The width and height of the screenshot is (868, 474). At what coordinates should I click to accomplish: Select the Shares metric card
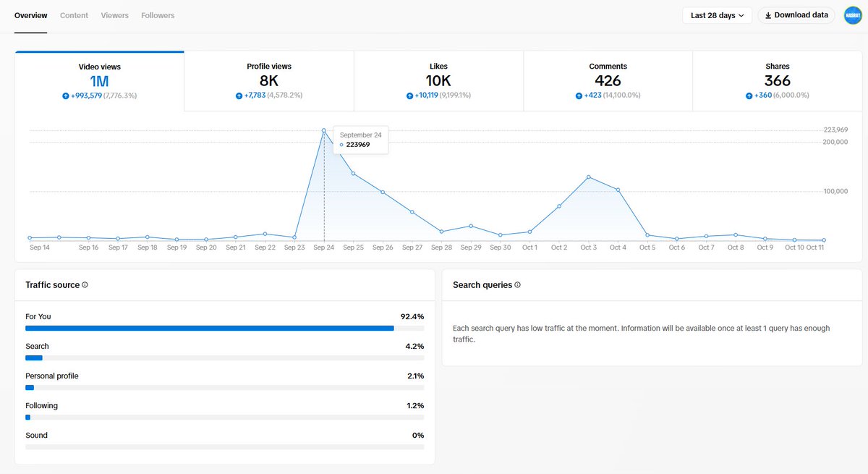[777, 80]
